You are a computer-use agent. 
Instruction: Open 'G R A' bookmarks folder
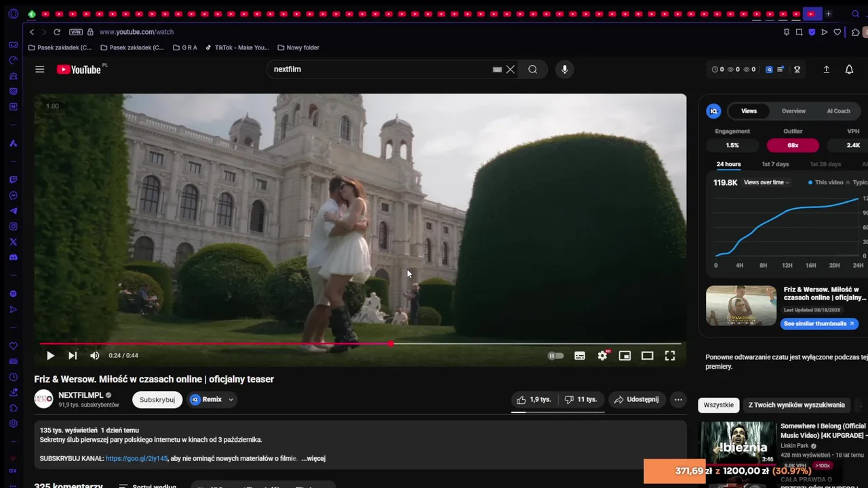(185, 47)
